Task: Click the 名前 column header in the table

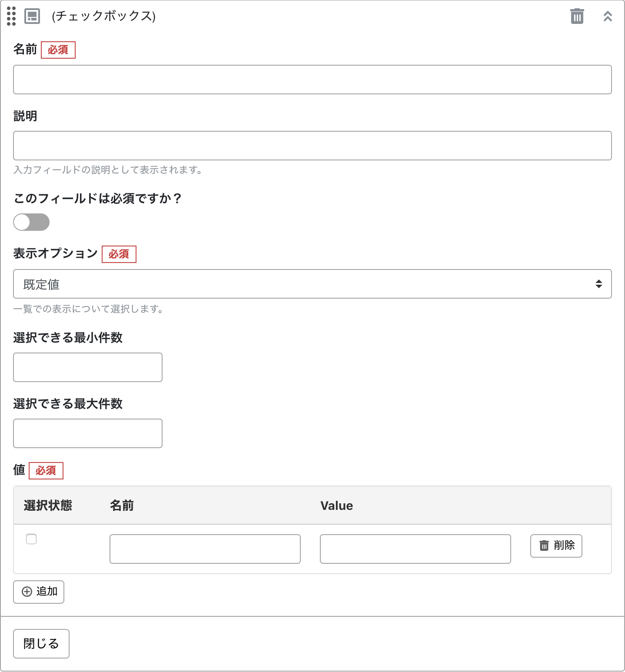Action: point(122,506)
